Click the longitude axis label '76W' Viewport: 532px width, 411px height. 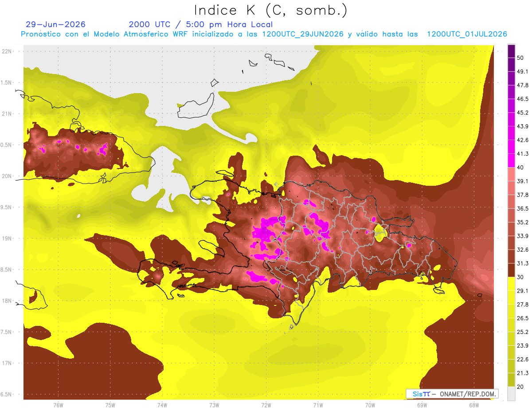pos(58,406)
